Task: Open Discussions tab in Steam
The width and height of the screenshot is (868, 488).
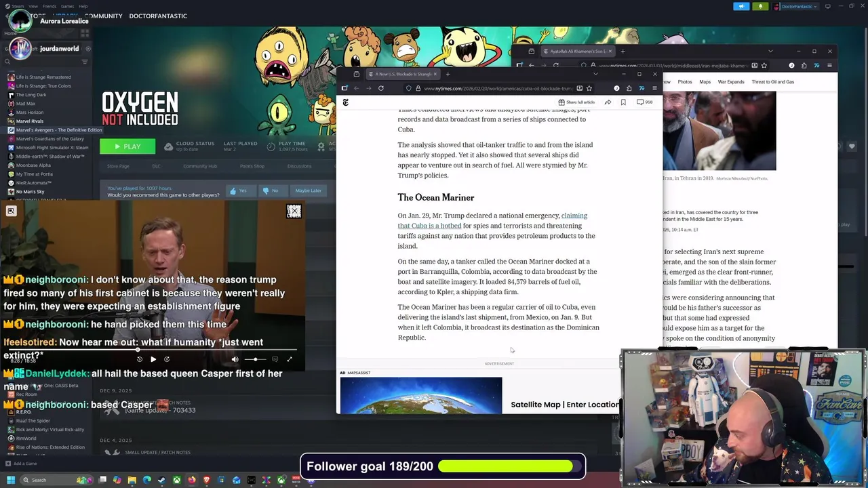Action: click(299, 166)
